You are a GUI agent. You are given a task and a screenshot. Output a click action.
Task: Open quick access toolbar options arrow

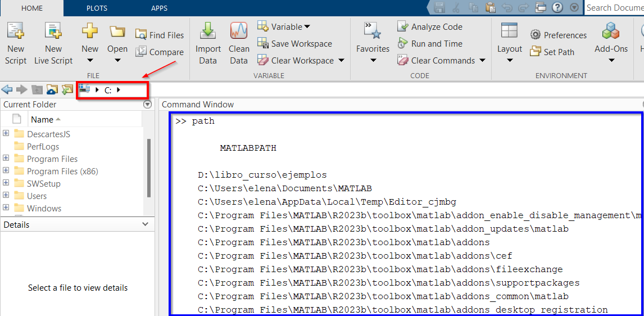click(574, 7)
